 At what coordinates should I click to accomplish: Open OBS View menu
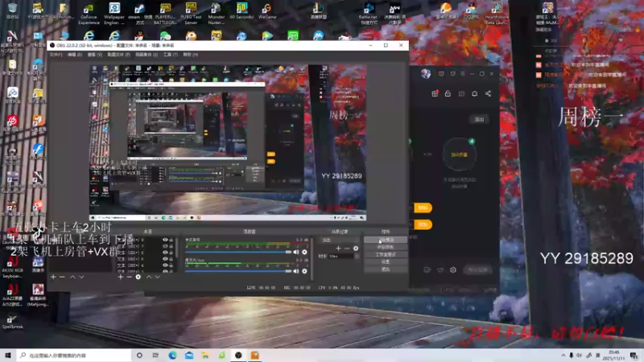[x=94, y=55]
